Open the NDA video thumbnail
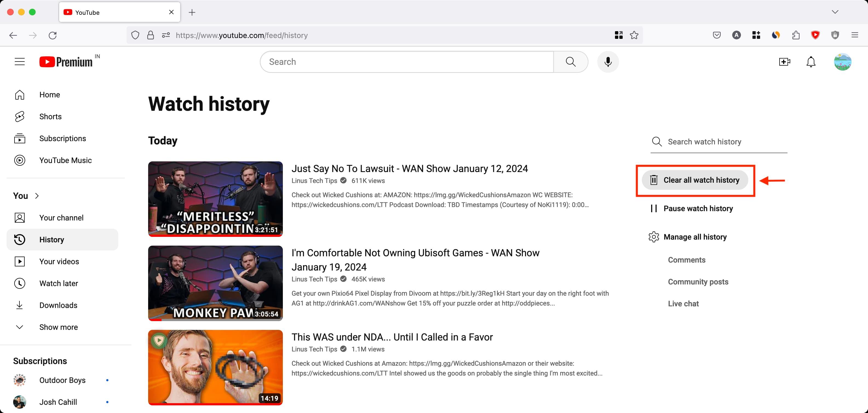Screen dimensions: 868x413 215,367
